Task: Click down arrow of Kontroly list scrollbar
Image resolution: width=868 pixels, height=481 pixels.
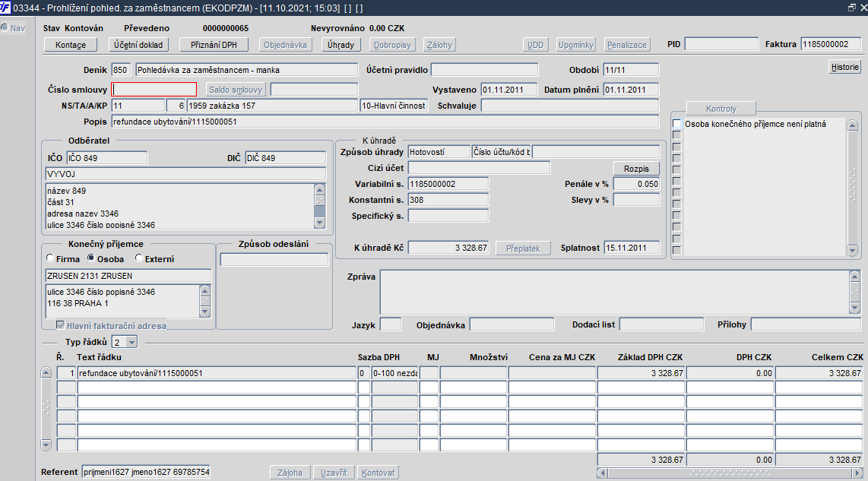Action: [853, 251]
